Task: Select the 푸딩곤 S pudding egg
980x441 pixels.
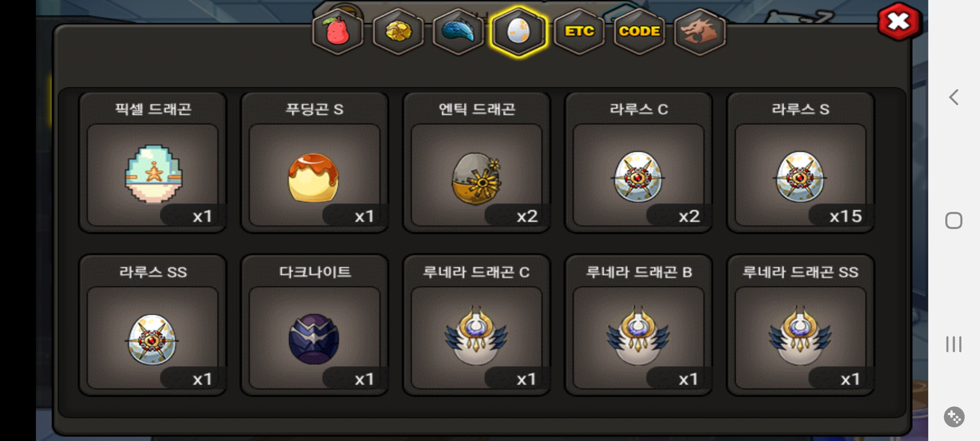Action: [x=314, y=163]
